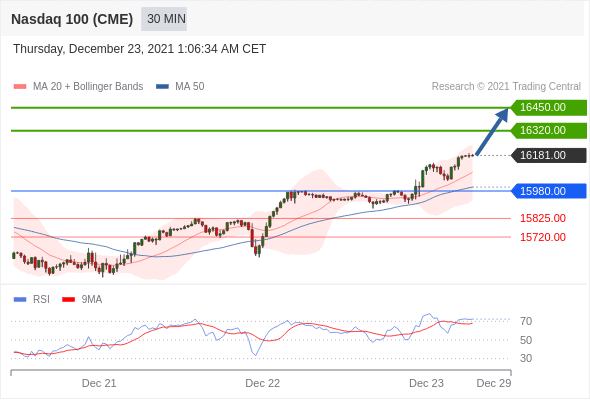This screenshot has width=590, height=400.
Task: Click the blue upward forecast arrow
Action: coord(492,132)
